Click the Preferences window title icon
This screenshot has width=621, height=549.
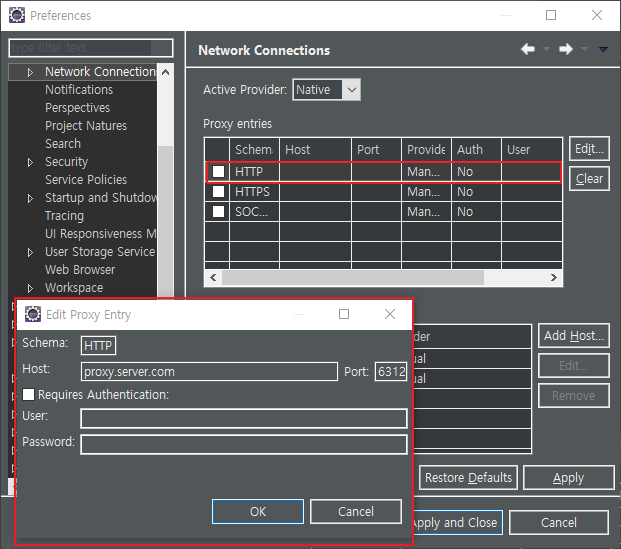(17, 15)
